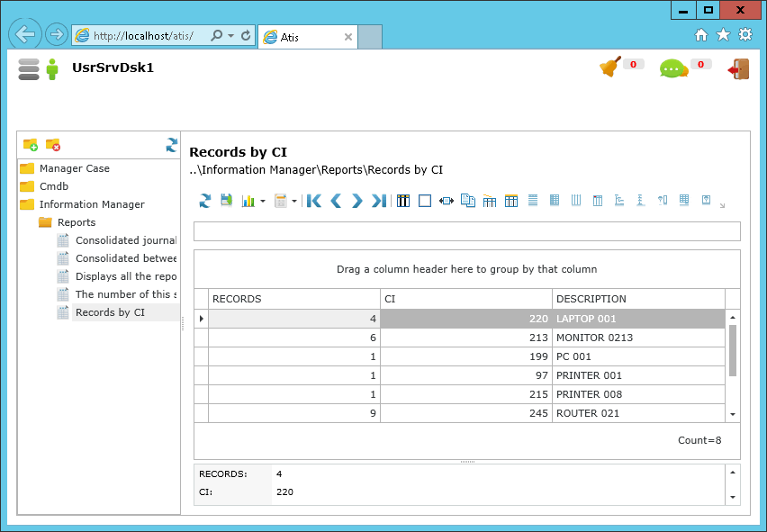Refresh the navigation tree panel
Screen dimensions: 767x532
171,145
